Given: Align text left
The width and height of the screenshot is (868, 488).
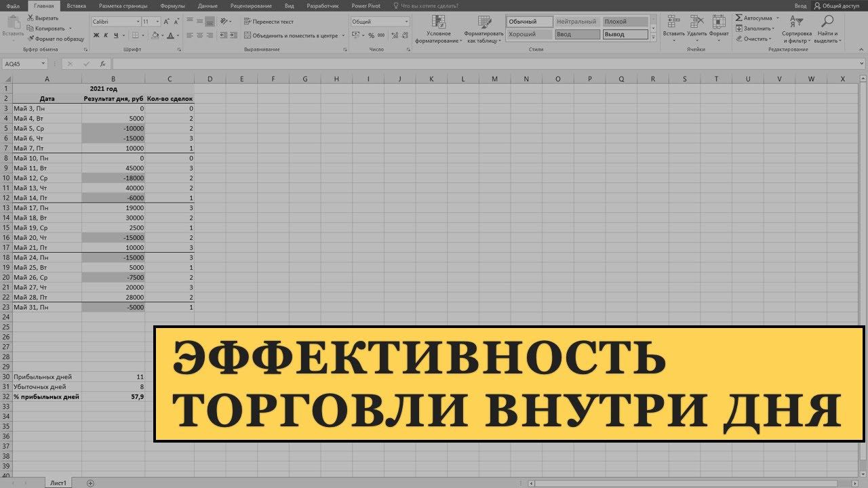Looking at the screenshot, I should pos(189,35).
